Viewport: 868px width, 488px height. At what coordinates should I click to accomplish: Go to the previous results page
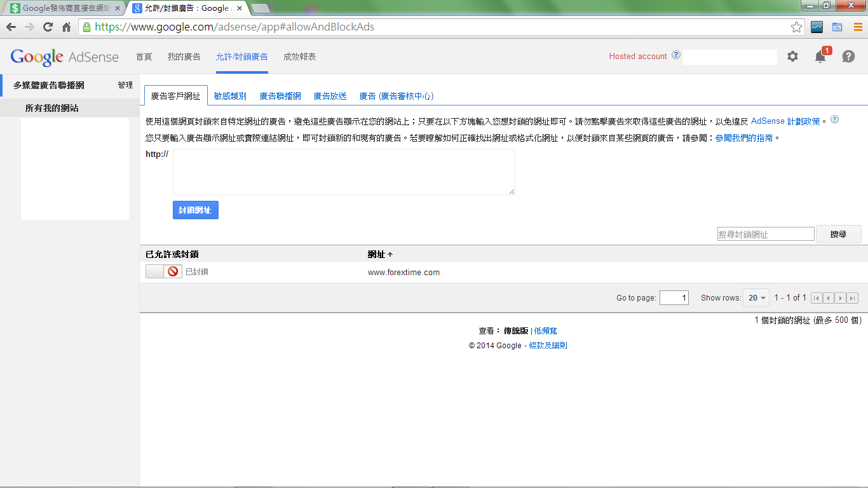tap(829, 298)
